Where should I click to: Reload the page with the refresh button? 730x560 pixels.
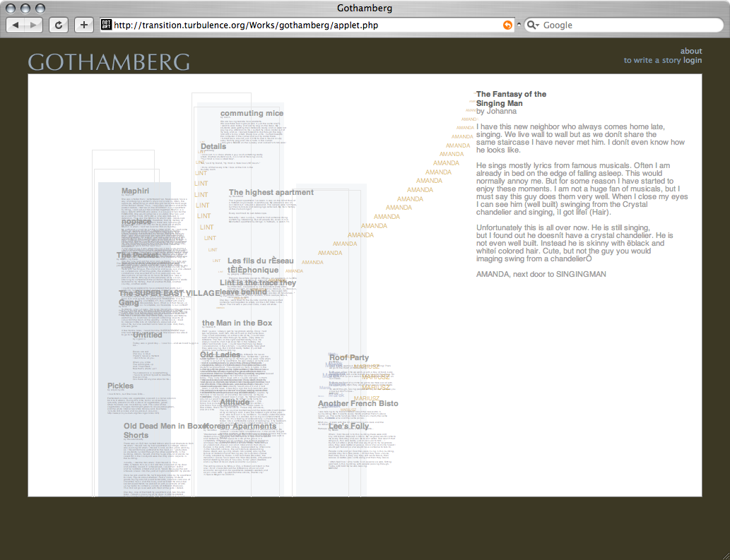click(x=58, y=25)
